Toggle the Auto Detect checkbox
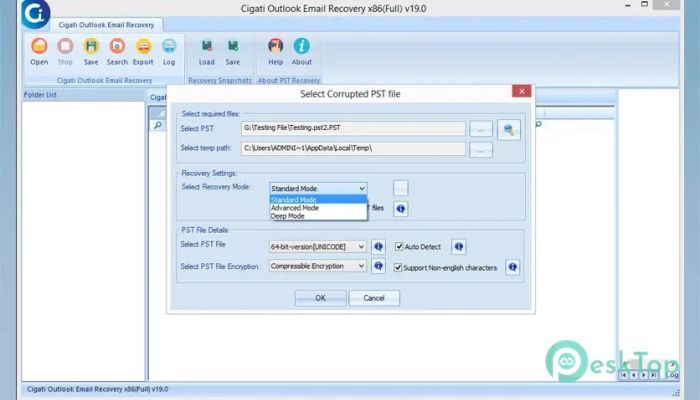The height and width of the screenshot is (400, 700). [399, 246]
